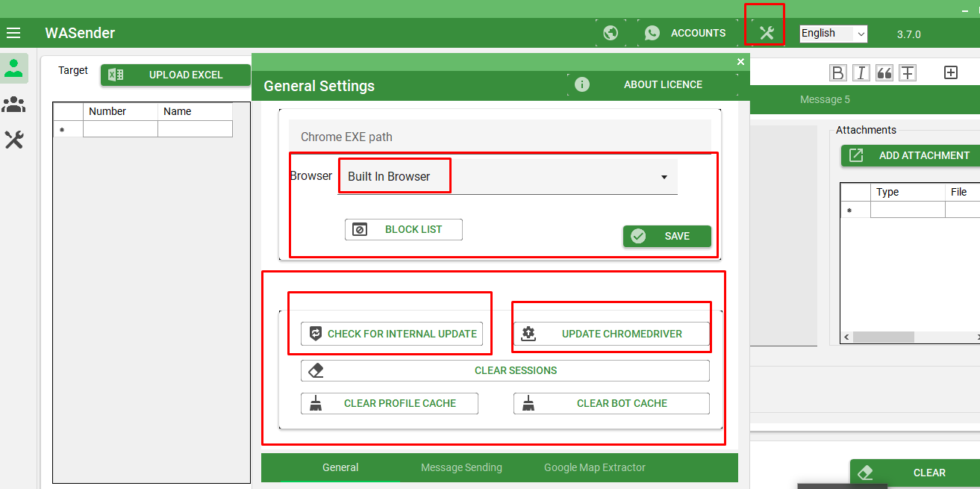
Task: Close the General Settings dialog
Action: (740, 62)
